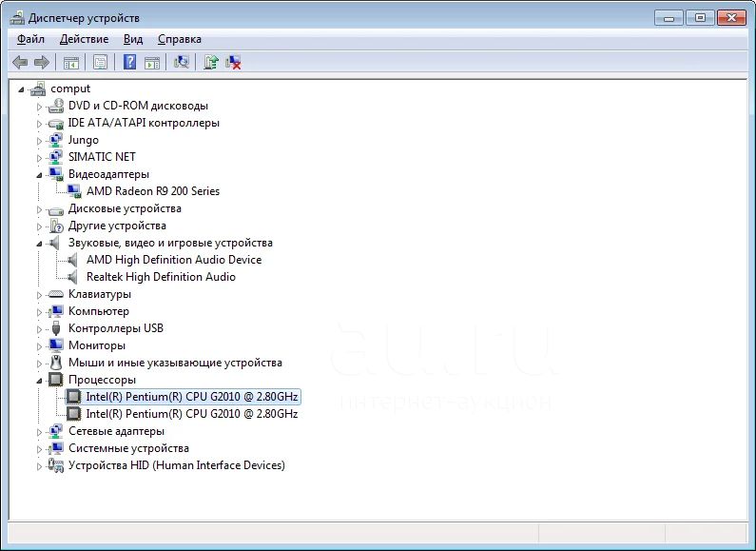Screen dimensions: 756x551
Task: Expand the SIMATIC NET node arrow
Action: [39, 158]
